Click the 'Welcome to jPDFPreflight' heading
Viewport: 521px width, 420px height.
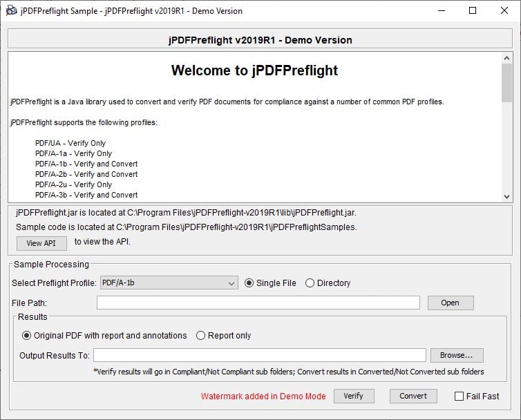point(254,70)
